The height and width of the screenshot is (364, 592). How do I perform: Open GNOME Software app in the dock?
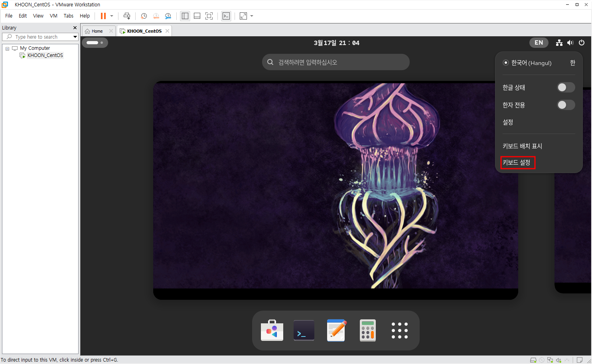click(272, 330)
